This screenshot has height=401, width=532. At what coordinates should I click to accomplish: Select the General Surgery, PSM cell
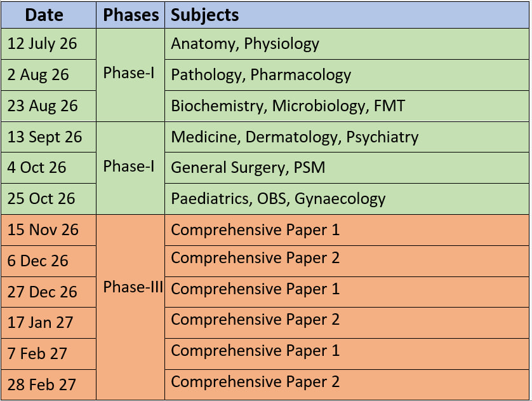point(347,168)
